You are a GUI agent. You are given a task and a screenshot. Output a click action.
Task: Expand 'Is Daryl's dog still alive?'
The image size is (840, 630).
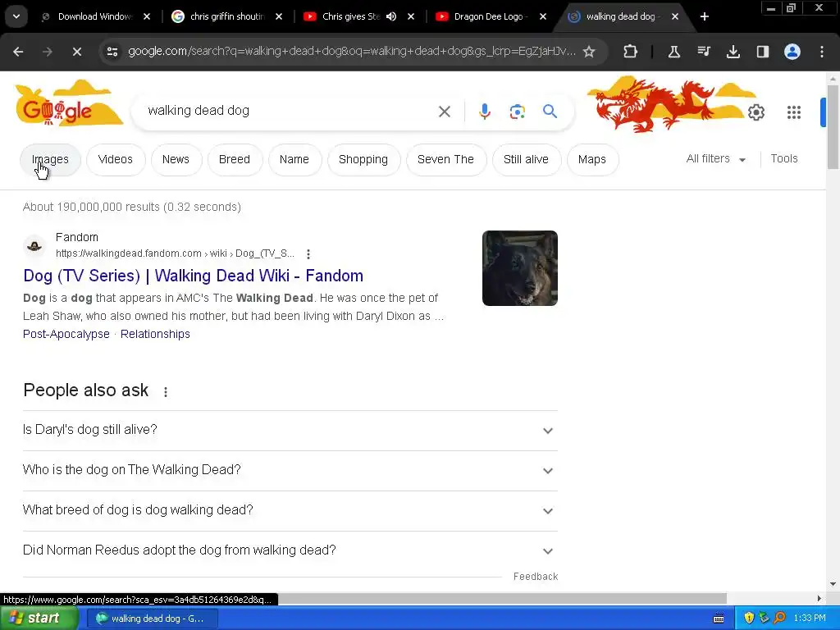click(x=290, y=430)
